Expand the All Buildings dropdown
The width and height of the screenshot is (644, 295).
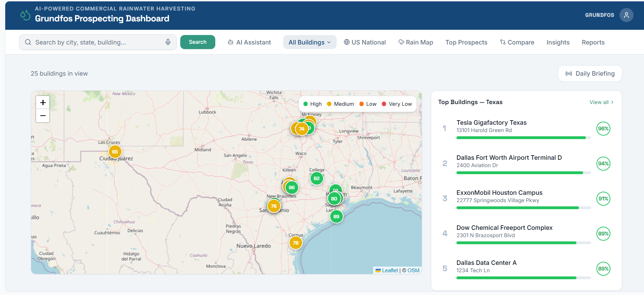point(310,42)
